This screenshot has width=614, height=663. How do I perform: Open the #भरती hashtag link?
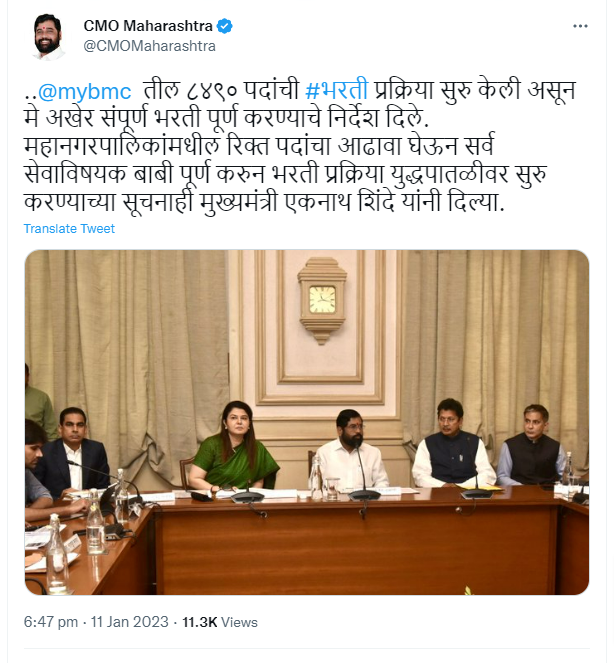[x=336, y=90]
